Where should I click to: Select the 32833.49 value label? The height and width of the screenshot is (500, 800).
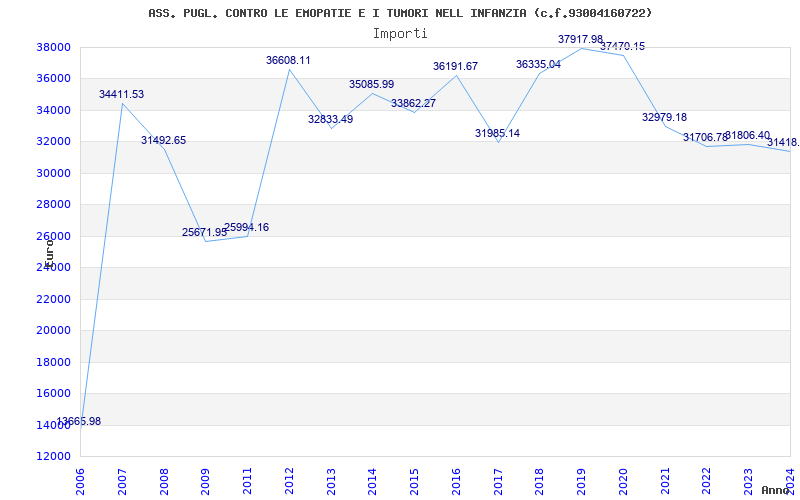point(331,119)
